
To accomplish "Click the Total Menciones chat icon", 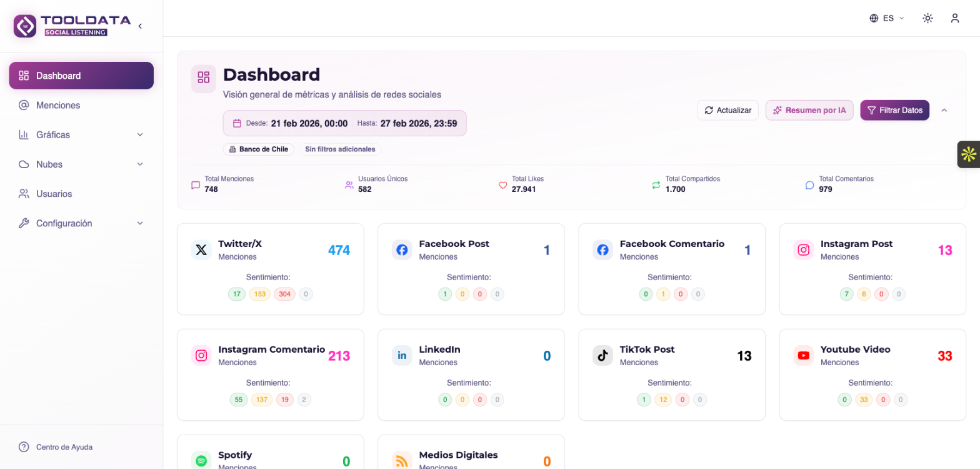I will tap(196, 185).
